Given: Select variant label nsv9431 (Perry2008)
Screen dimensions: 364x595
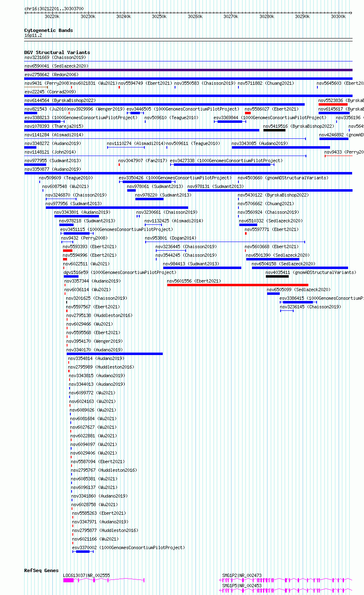Looking at the screenshot, I should click(47, 84).
